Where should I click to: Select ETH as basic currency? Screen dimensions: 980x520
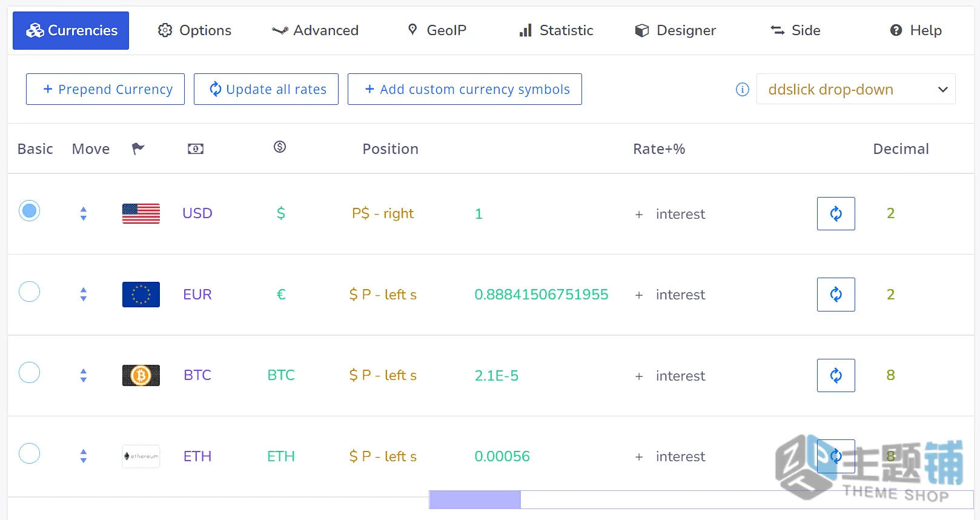point(29,453)
